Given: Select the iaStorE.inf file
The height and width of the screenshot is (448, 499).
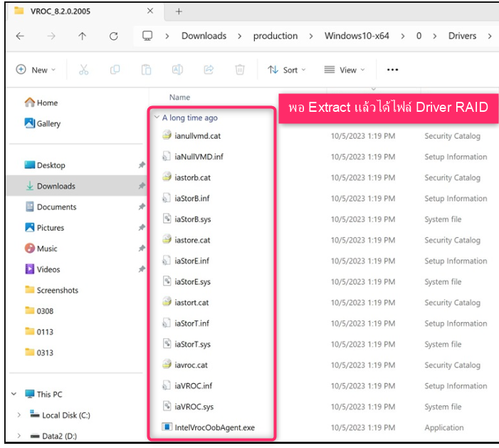Looking at the screenshot, I should (x=186, y=261).
